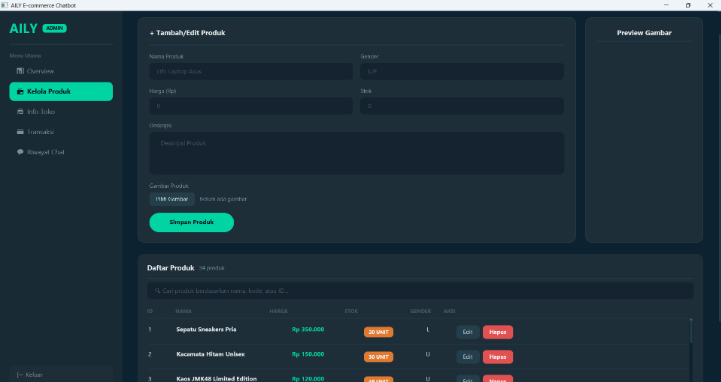The width and height of the screenshot is (721, 382).
Task: Edit the Sepatu Sneakers Pria product
Action: click(468, 332)
